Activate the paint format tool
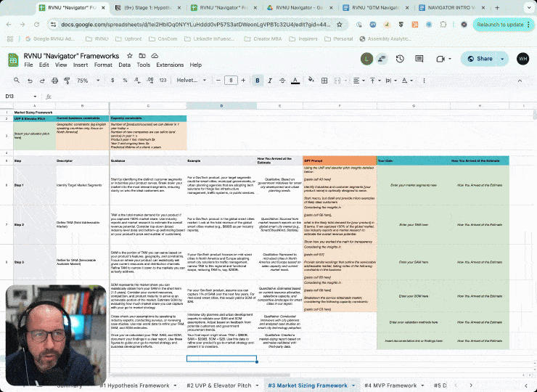Screen dimensions: 537x392 click(67, 81)
